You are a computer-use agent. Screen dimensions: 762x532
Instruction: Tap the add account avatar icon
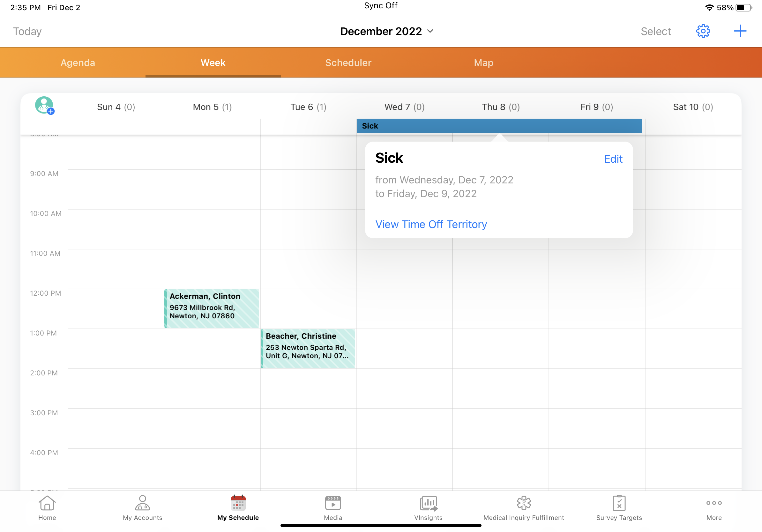pyautogui.click(x=44, y=106)
